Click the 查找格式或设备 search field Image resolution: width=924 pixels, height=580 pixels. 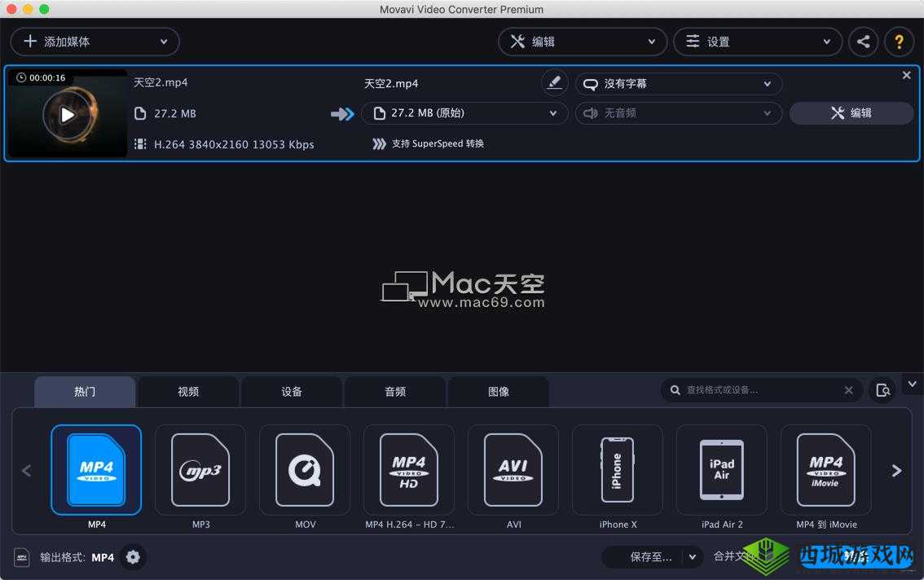pos(758,389)
